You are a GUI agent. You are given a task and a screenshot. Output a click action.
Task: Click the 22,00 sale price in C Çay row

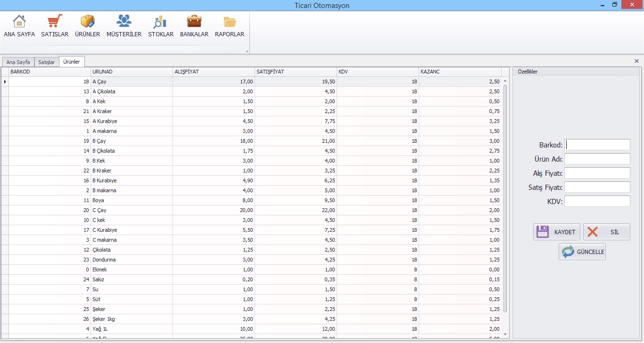[296, 210]
